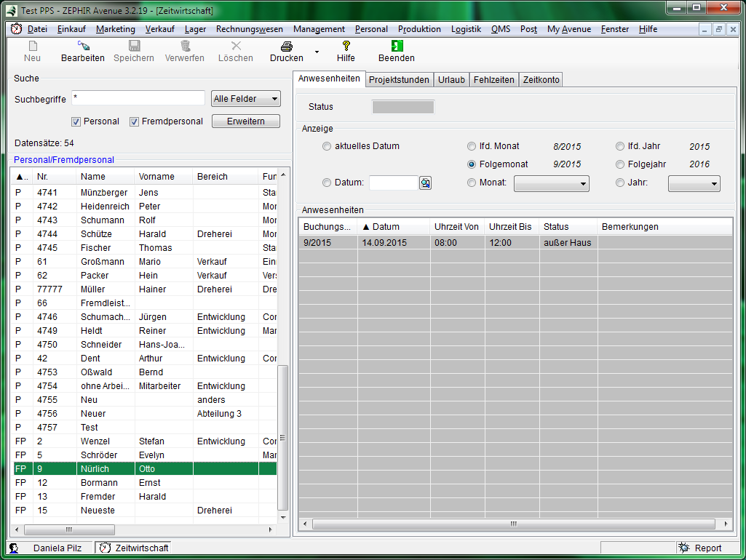Click the Suchbegriffe search input field
This screenshot has width=746, height=560.
[x=138, y=98]
